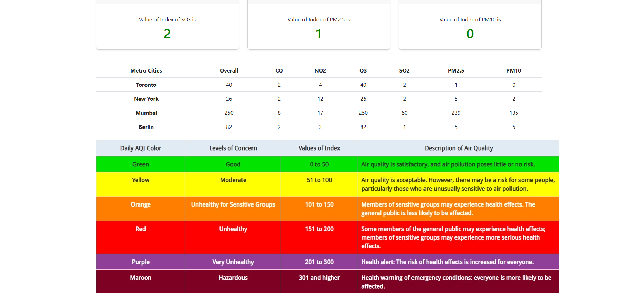644x299 pixels.
Task: Click Mumbai's PM2.5 value 239
Action: point(456,113)
